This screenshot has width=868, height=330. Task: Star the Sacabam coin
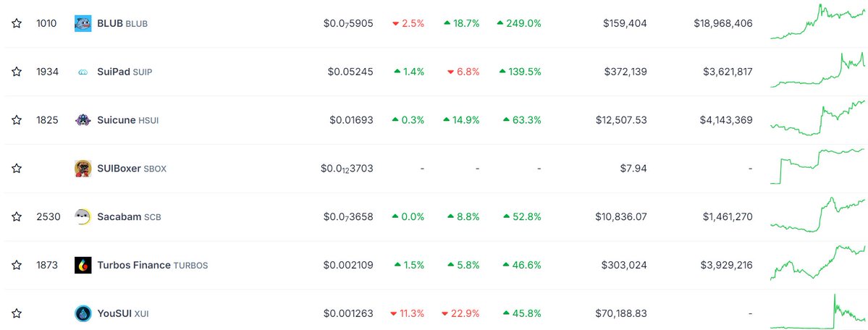pyautogui.click(x=17, y=216)
